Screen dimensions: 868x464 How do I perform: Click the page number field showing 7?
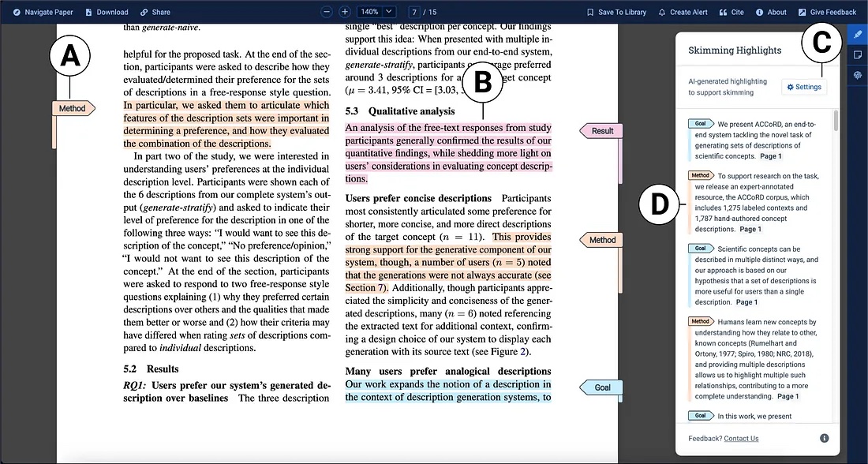pos(414,12)
